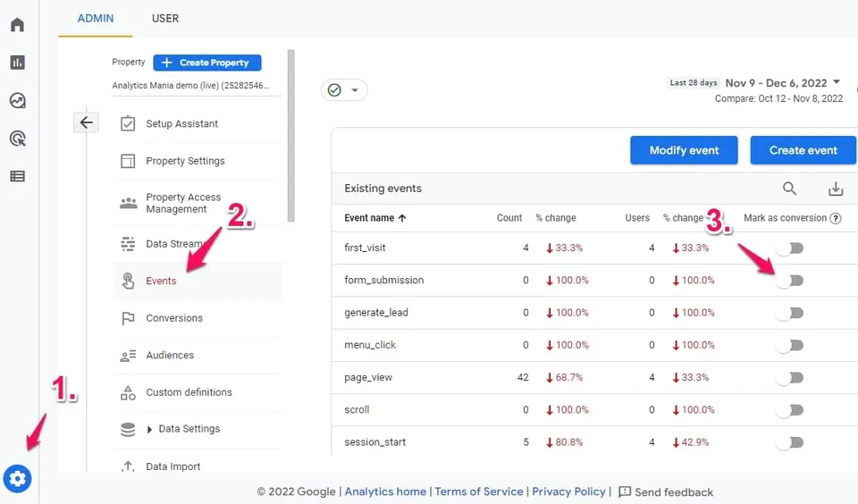The image size is (858, 504).
Task: Click the property column vertical scrollbar
Action: click(290, 136)
